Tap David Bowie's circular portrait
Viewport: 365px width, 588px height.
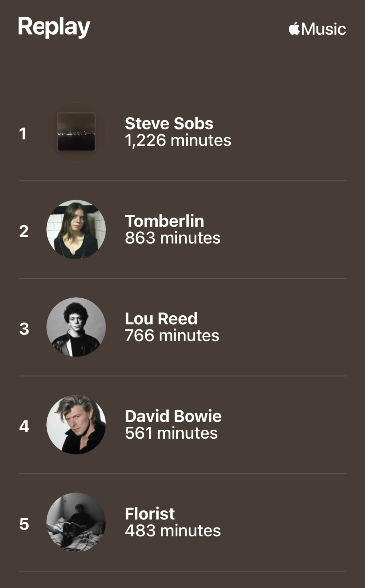point(76,425)
